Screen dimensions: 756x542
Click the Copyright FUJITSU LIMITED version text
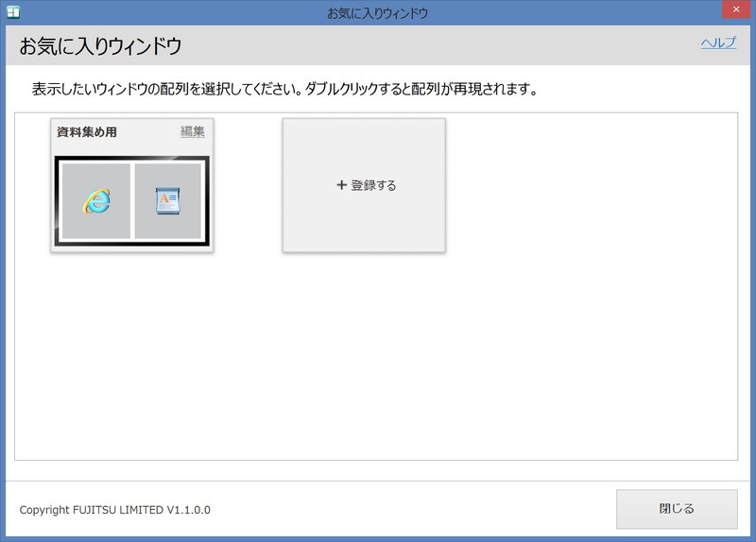[x=114, y=510]
